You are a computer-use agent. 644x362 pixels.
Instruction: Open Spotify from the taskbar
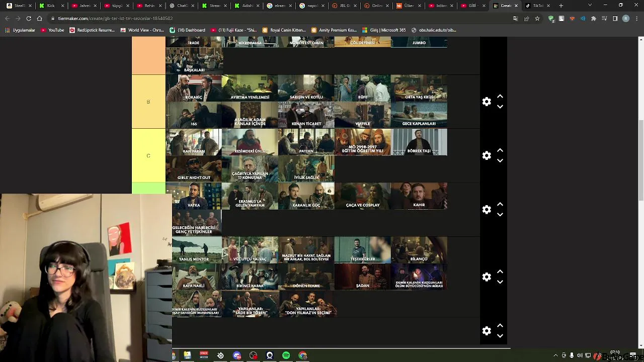click(286, 355)
